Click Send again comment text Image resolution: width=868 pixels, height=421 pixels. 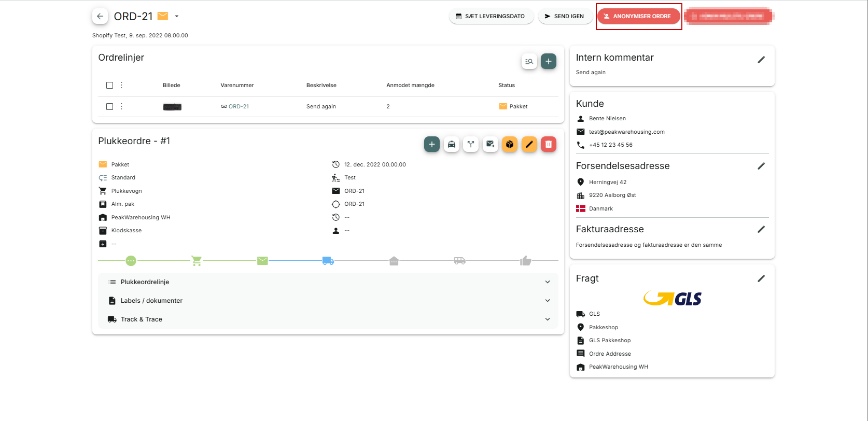pyautogui.click(x=591, y=72)
